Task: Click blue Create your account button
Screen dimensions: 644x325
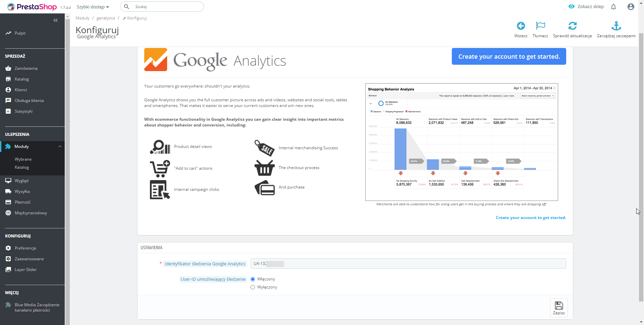Action: coord(509,56)
